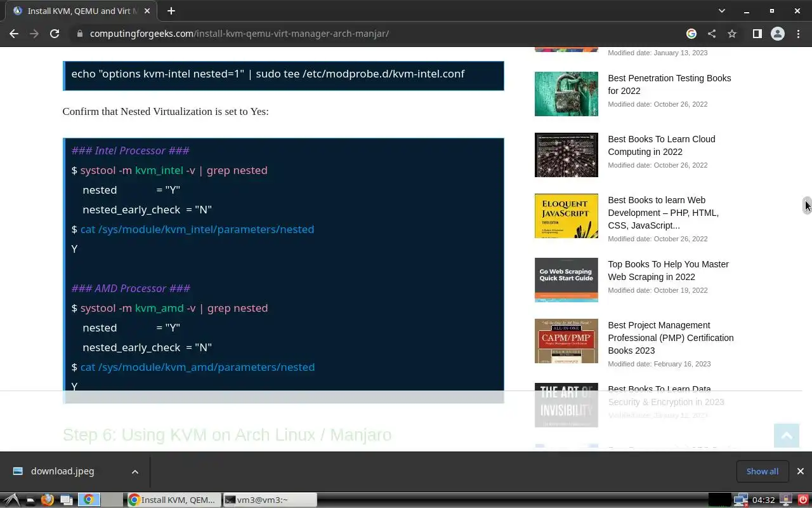Toggle the browser side panel
The image size is (812, 508).
point(757,34)
